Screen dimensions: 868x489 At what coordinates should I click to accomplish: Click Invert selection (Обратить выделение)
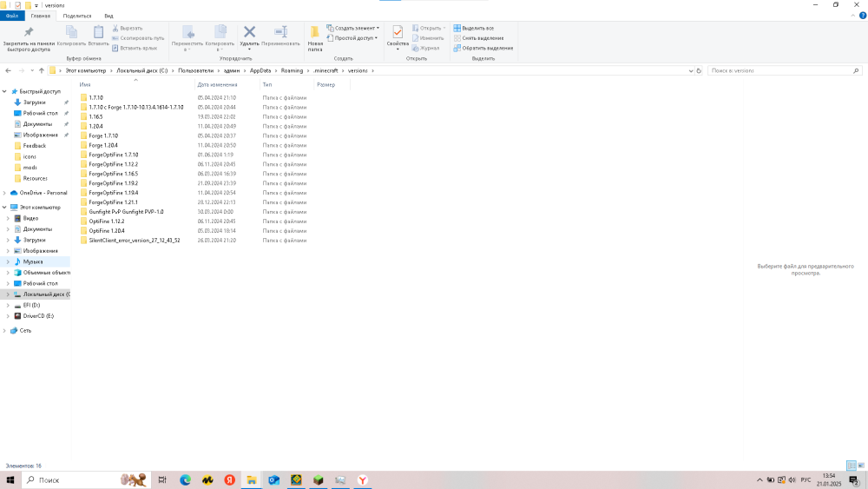(x=483, y=48)
